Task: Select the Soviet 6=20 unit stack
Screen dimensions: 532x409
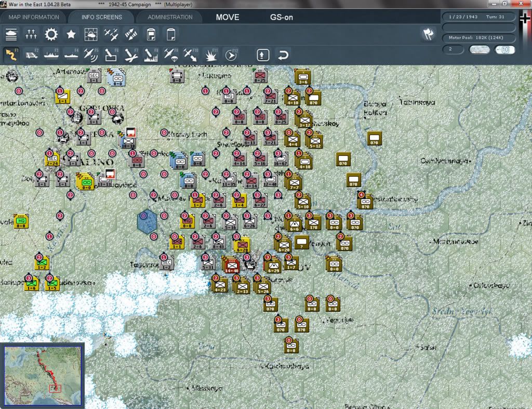Action: pos(283,244)
